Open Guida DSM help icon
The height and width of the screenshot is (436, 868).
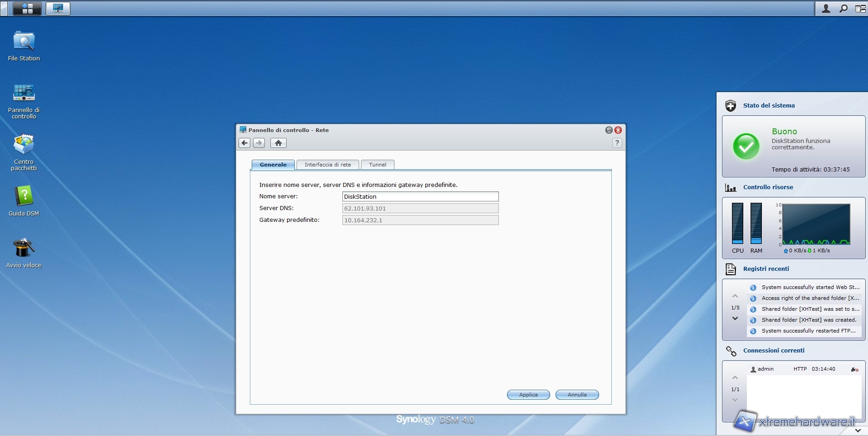tap(24, 197)
